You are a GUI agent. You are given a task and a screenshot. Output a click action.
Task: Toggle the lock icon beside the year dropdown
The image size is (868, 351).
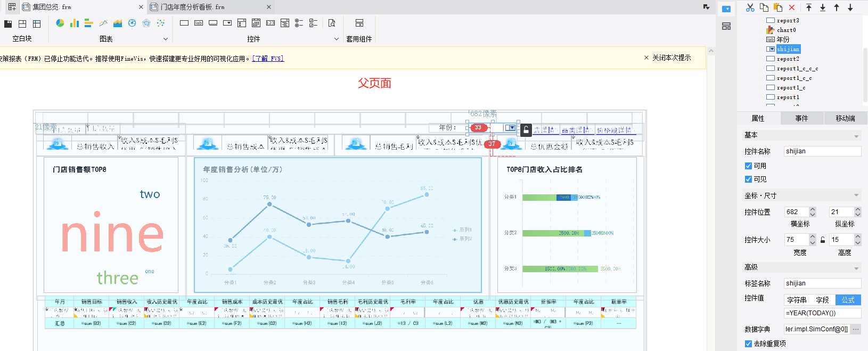pyautogui.click(x=526, y=130)
